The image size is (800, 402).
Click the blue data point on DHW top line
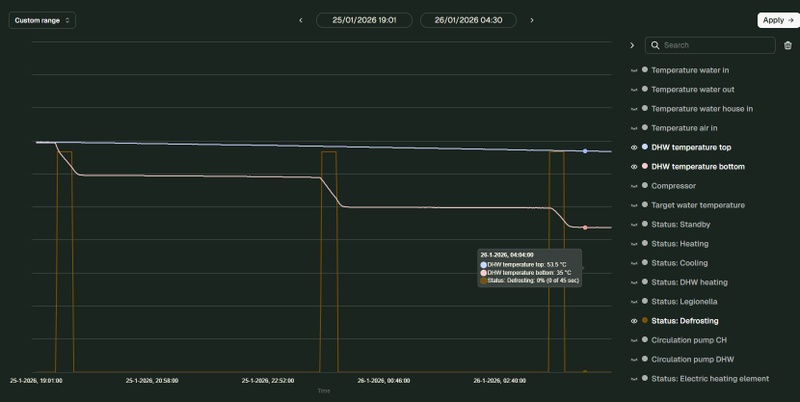pos(585,151)
